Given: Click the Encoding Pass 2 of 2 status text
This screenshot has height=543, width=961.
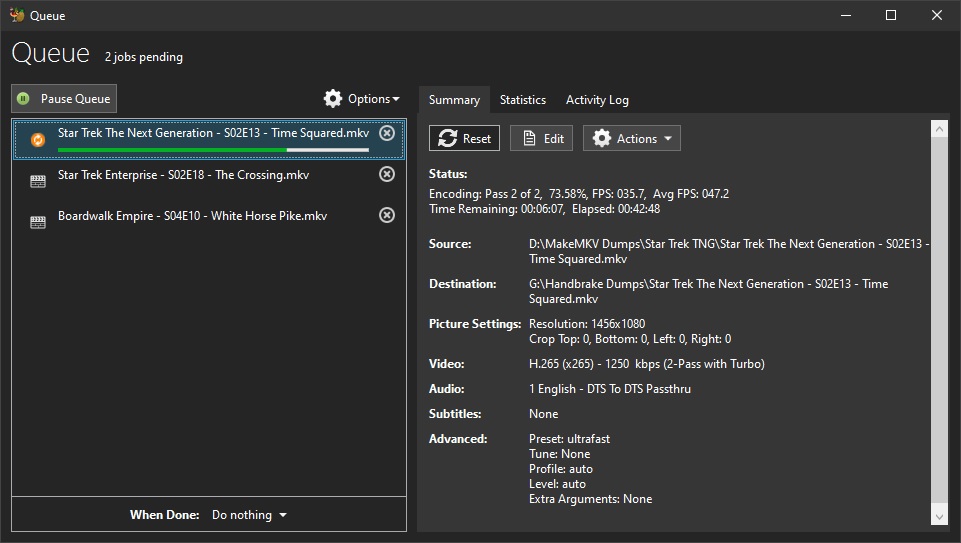Looking at the screenshot, I should (x=579, y=194).
